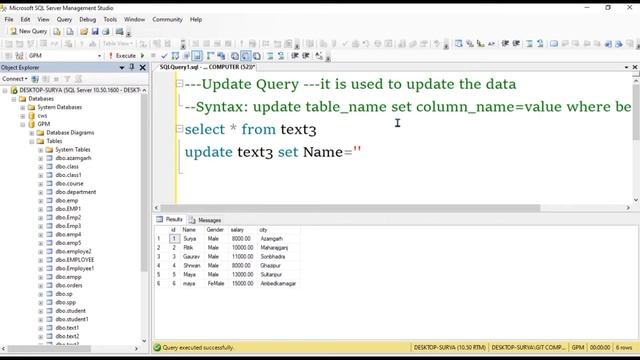Click 'Query executed successfully' status message
640x360 pixels.
(x=198, y=348)
